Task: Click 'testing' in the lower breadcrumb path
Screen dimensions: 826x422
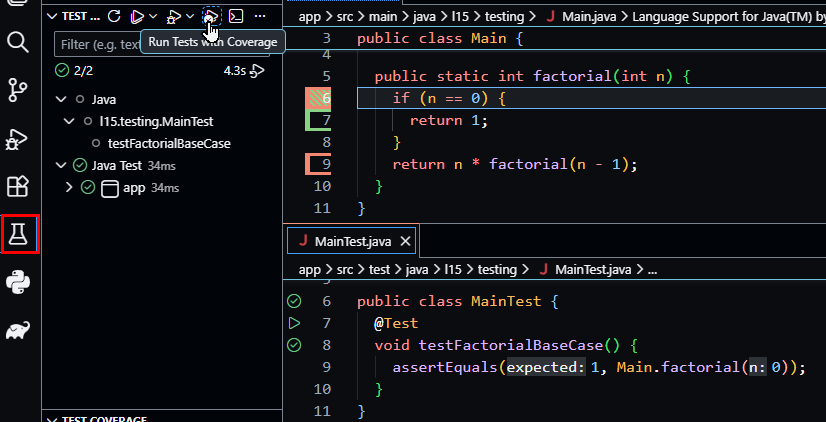Action: [x=497, y=270]
